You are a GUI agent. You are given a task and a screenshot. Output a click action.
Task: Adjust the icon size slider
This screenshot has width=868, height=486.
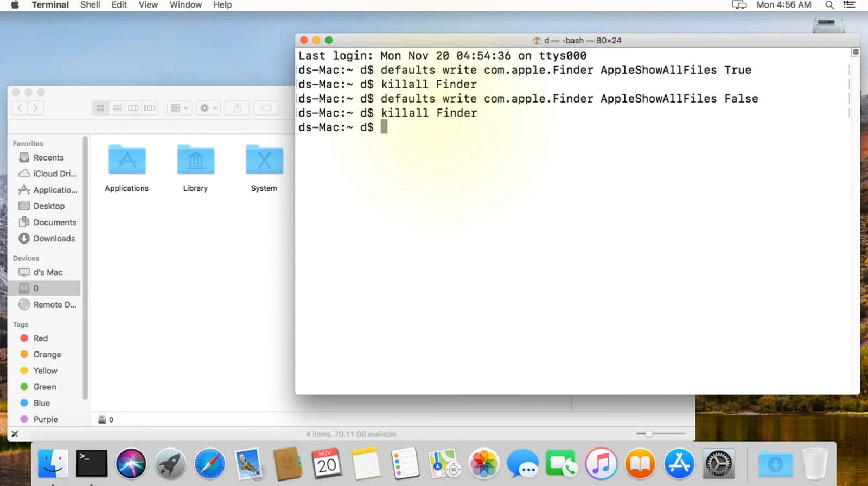click(x=649, y=434)
